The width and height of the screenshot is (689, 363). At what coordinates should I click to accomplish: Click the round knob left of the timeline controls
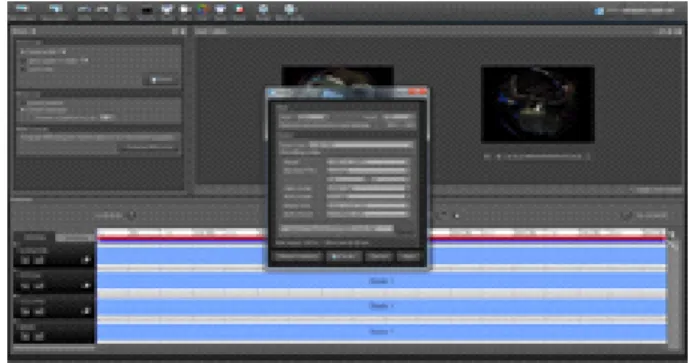(x=131, y=215)
